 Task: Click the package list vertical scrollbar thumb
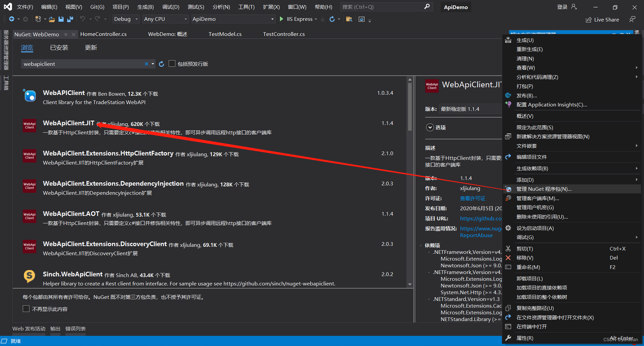click(410, 107)
